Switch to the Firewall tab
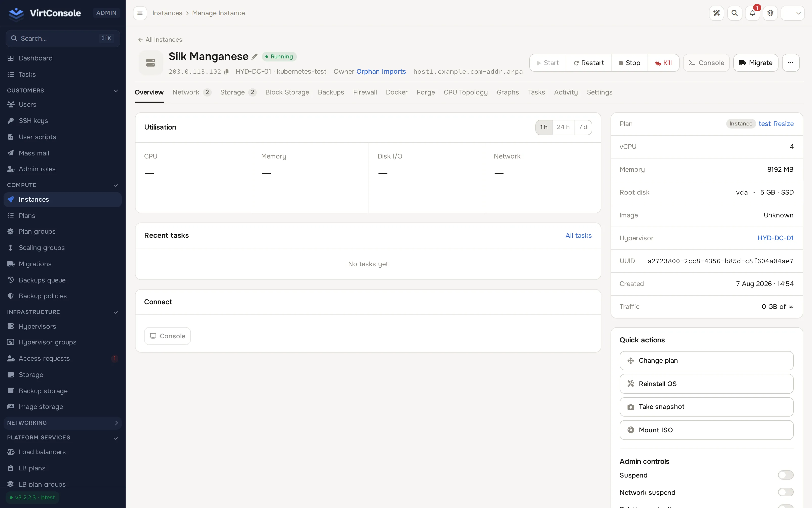The height and width of the screenshot is (508, 812). tap(365, 92)
